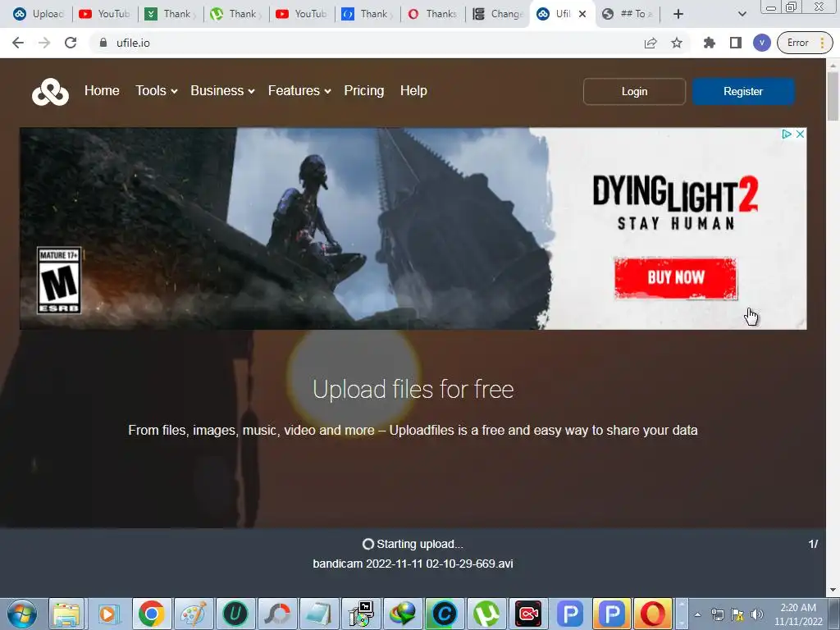Switch to the second YouTube tab

pos(302,14)
